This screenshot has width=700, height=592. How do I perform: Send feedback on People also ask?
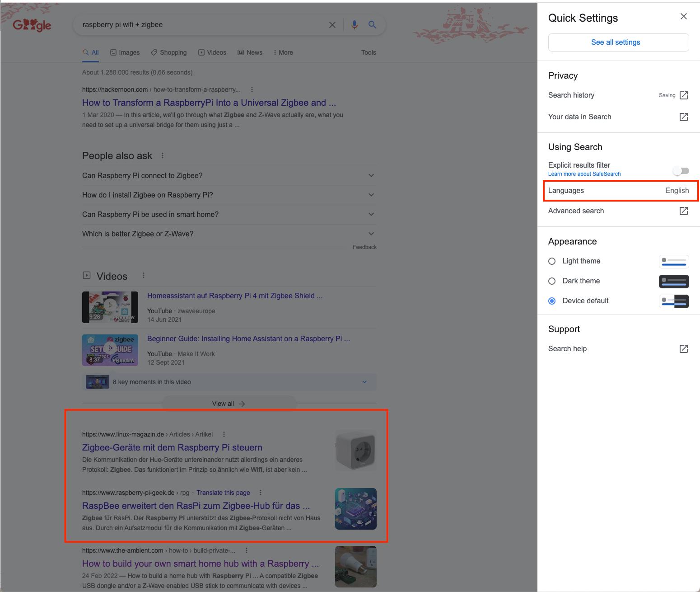click(364, 247)
